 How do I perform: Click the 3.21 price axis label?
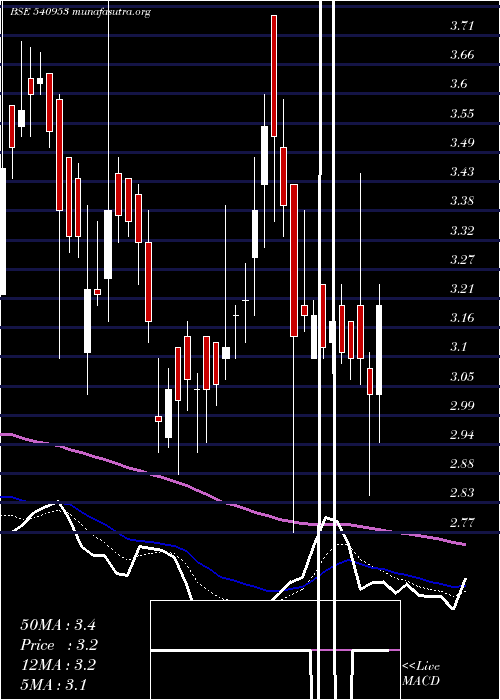tap(462, 288)
